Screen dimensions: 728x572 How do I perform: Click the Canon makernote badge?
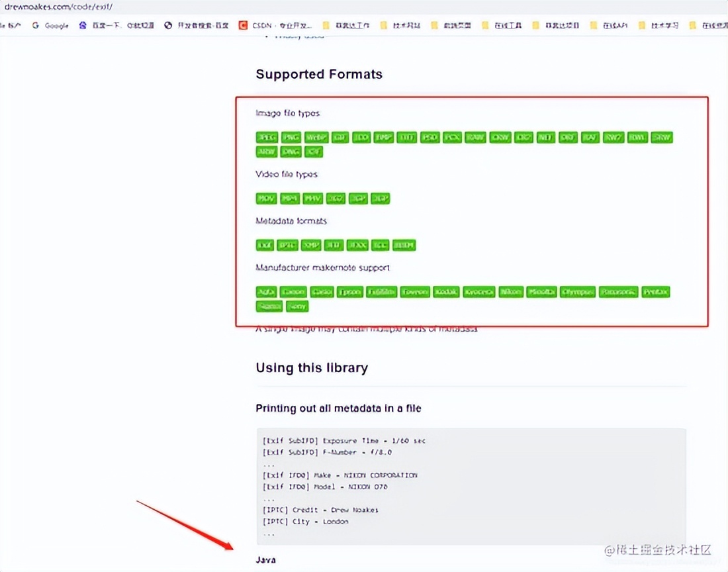(293, 292)
